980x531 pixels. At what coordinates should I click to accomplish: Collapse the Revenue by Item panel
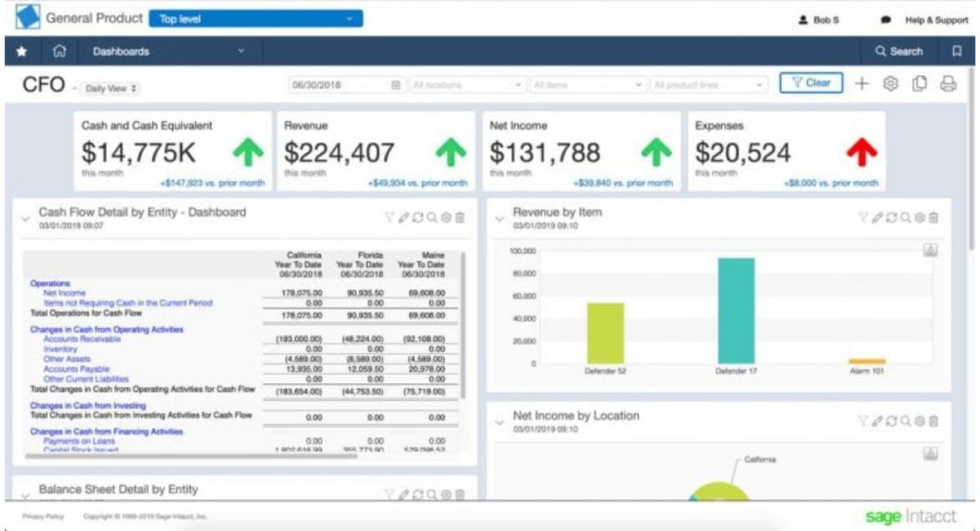coord(500,218)
